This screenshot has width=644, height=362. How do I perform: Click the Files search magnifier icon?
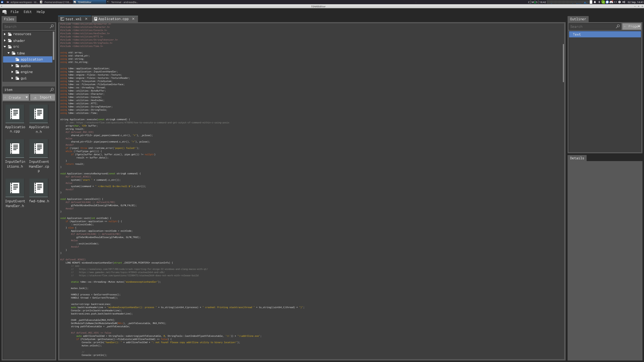52,26
